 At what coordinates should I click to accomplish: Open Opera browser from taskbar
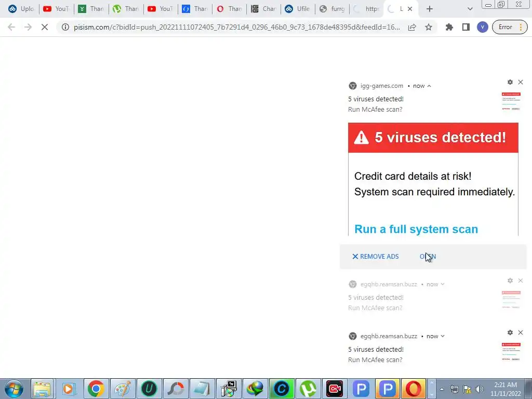point(414,389)
